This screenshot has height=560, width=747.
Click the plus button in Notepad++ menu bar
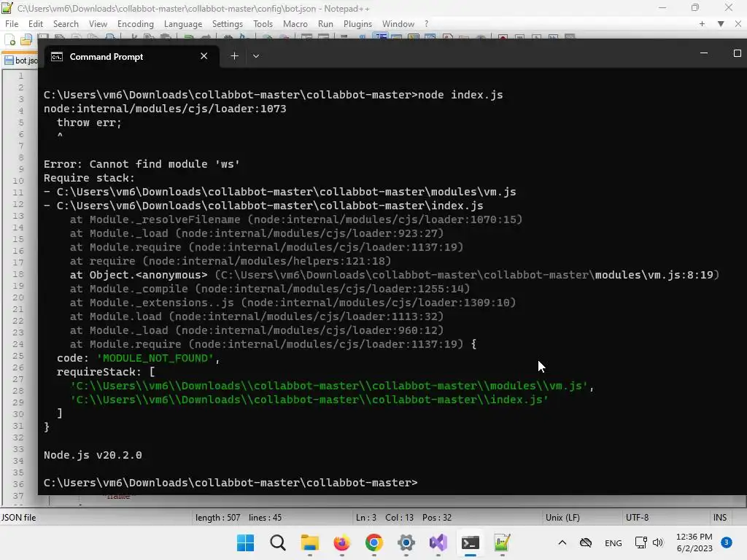coord(702,24)
